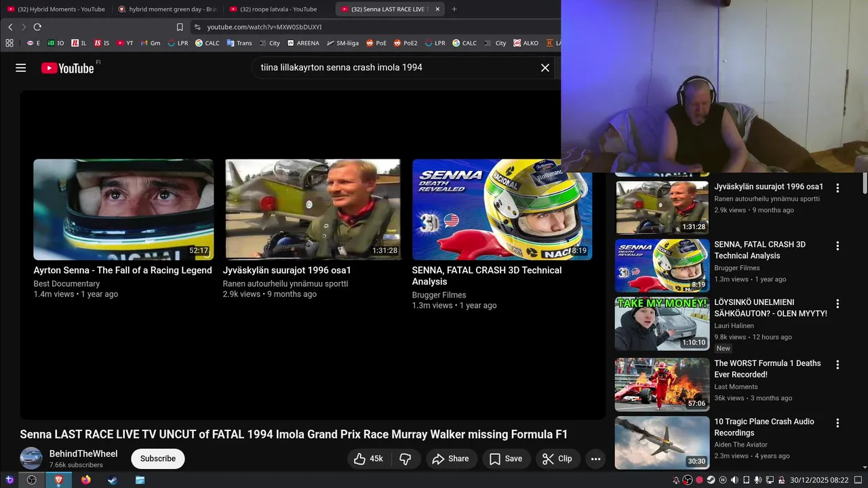Open sidebar WORST Formula 1 Deaths thumbnail
This screenshot has height=488, width=868.
pyautogui.click(x=663, y=384)
